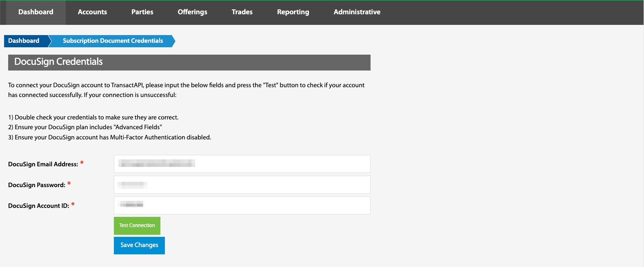Open the Accounts menu
The height and width of the screenshot is (267, 644).
point(92,12)
